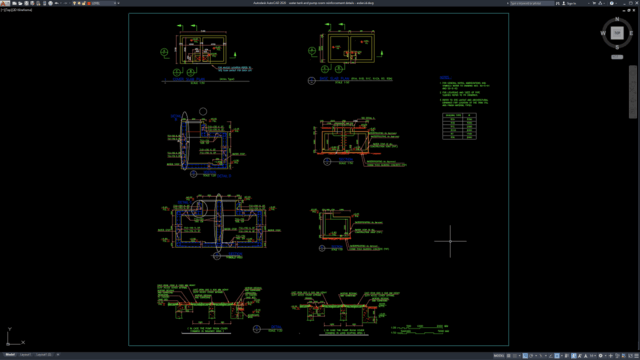Viewport: 640px width, 360px height.
Task: Click the viewport minus control label
Action: pos(2,10)
